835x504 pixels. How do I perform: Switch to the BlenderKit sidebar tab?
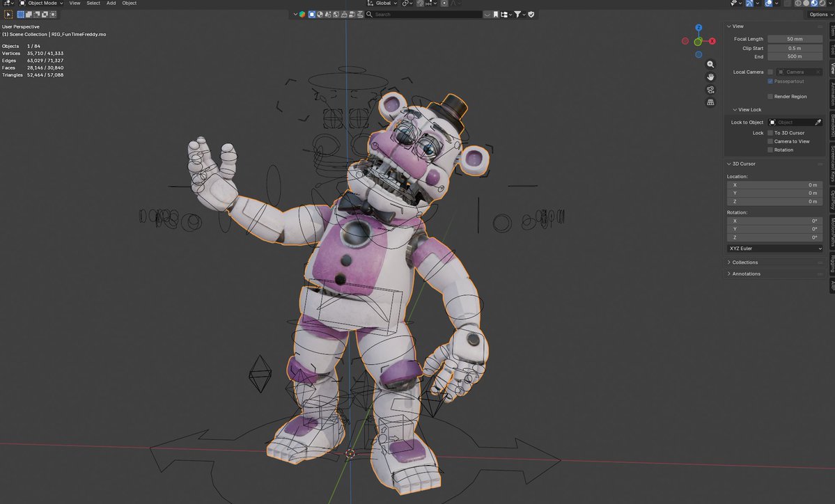coord(832,125)
